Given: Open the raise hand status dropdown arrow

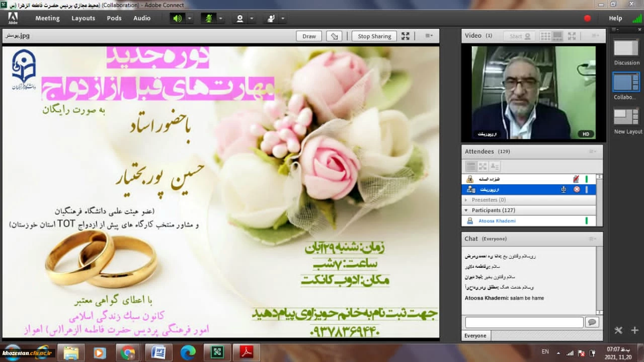Looking at the screenshot, I should point(283,18).
